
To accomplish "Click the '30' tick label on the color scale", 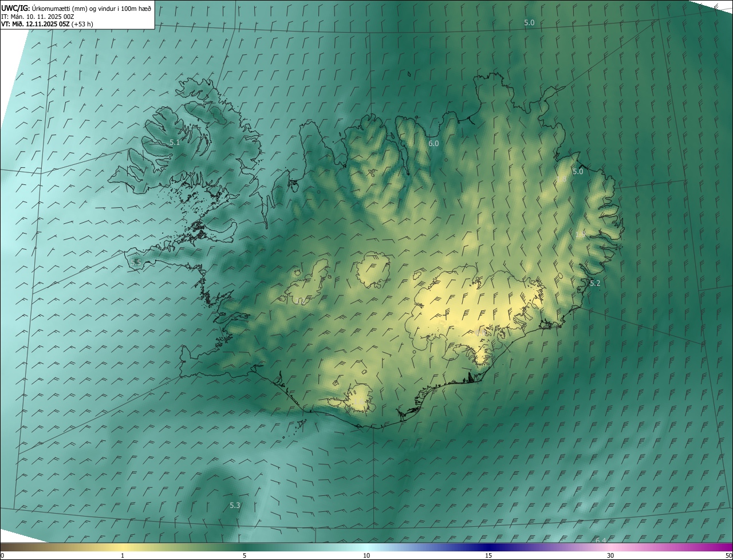I will pyautogui.click(x=610, y=556).
